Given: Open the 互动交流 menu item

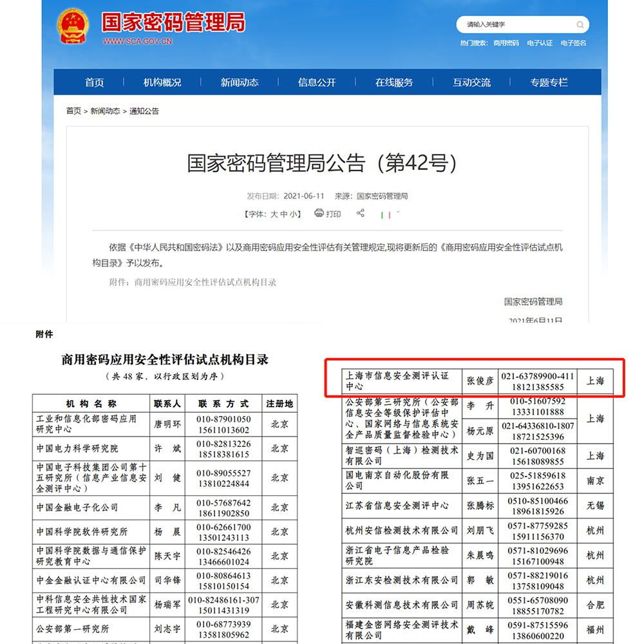Looking at the screenshot, I should point(471,82).
